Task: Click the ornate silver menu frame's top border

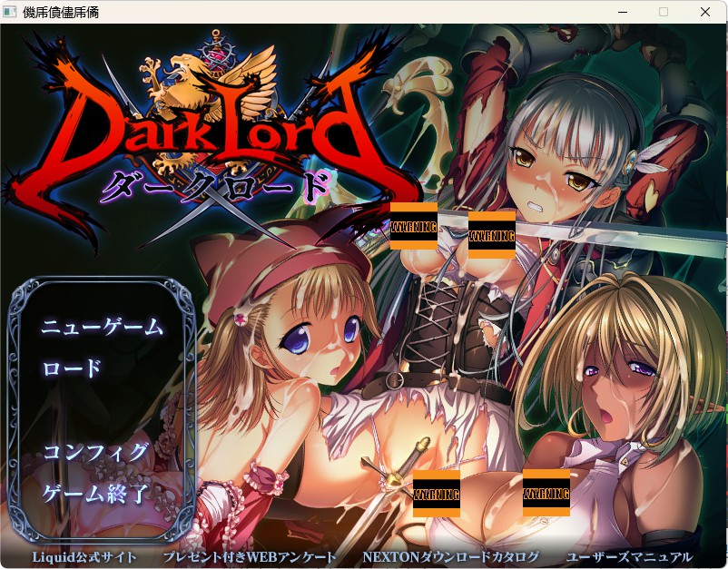Action: tap(103, 280)
